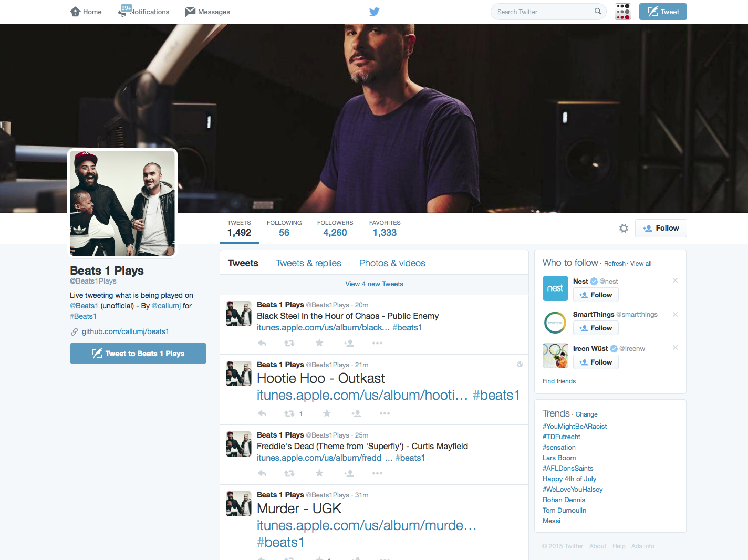This screenshot has height=560, width=748.
Task: Open the Hootie Hoo iTunes link
Action: point(362,395)
